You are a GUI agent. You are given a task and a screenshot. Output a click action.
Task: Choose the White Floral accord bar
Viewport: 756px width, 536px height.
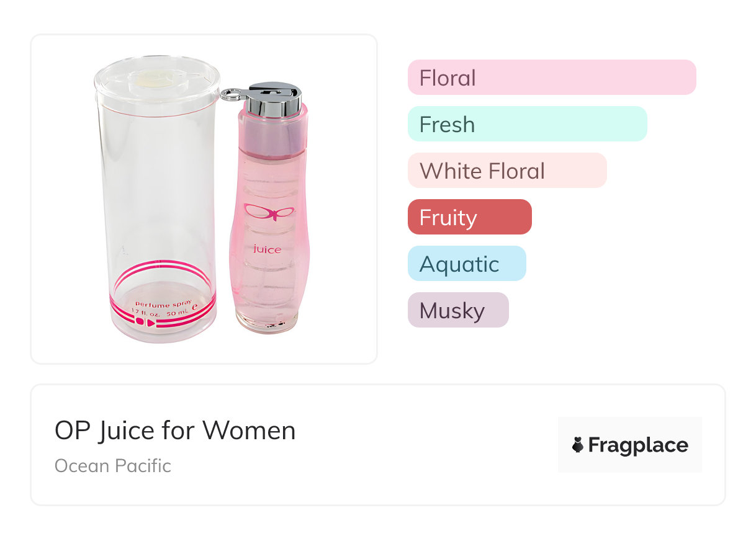[x=506, y=171]
